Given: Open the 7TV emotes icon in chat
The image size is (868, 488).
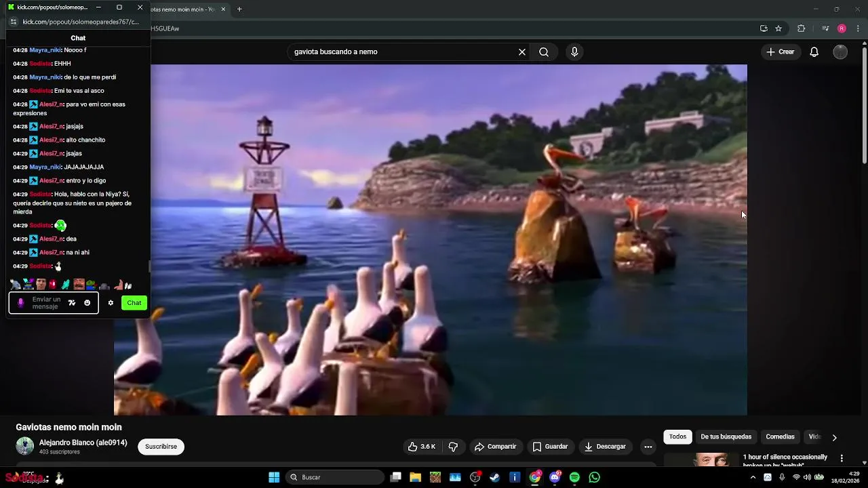Looking at the screenshot, I should (72, 303).
